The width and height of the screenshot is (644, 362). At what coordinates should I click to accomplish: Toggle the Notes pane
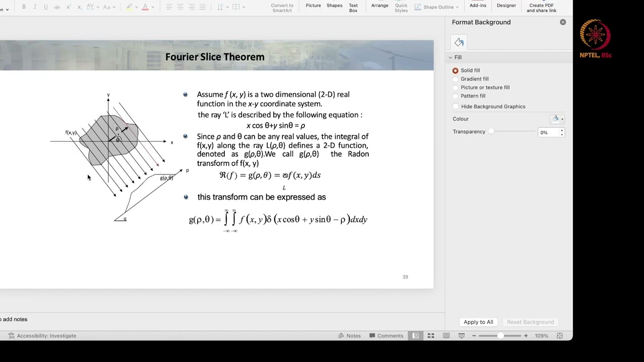349,336
